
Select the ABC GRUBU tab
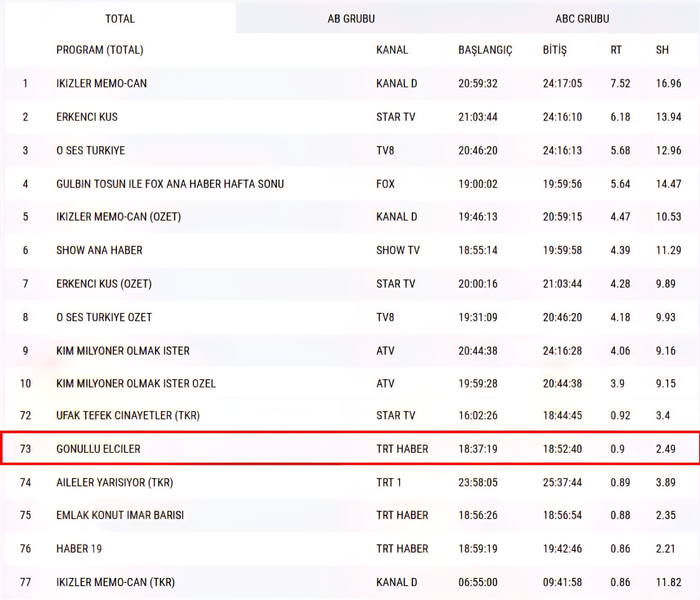click(x=582, y=19)
